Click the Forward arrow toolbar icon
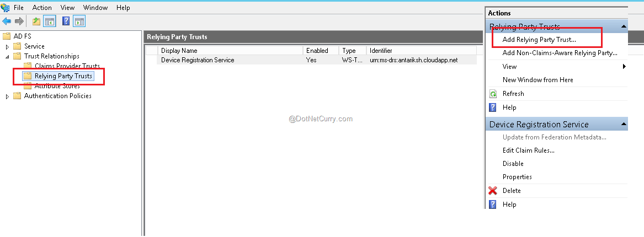 [19, 21]
